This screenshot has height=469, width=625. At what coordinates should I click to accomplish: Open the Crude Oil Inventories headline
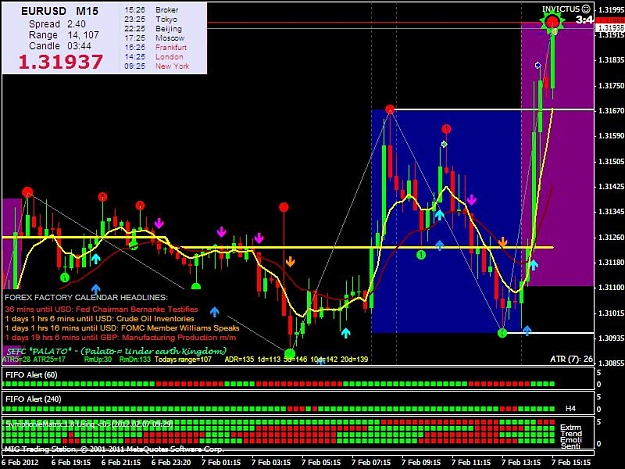tap(100, 319)
